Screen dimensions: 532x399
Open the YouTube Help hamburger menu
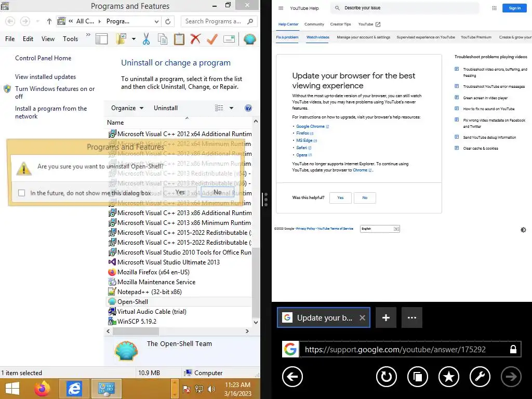tap(281, 8)
